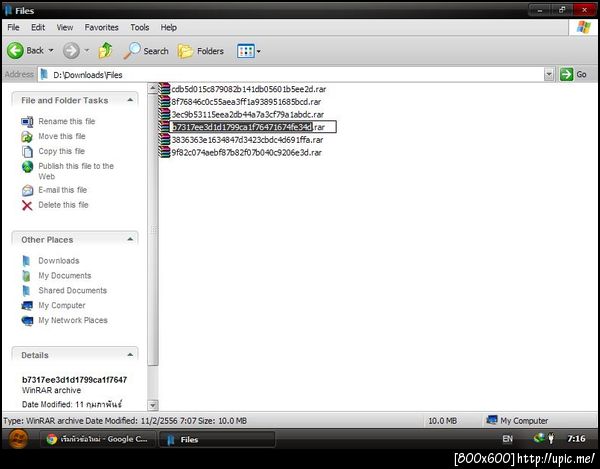Select file 3836363e1634847d3423cbdc4d691ffa.rar
The height and width of the screenshot is (469, 600).
pyautogui.click(x=247, y=140)
